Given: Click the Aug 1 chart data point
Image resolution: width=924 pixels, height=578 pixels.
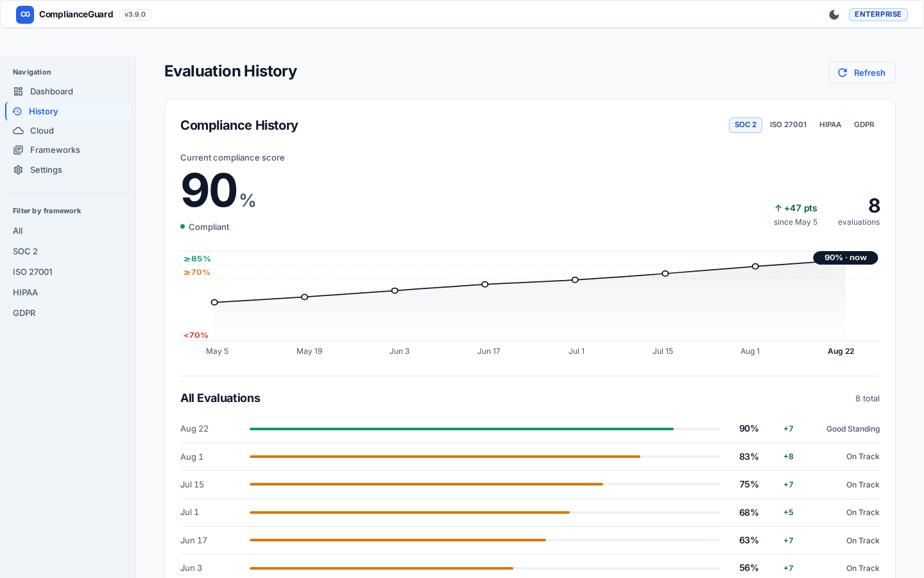Looking at the screenshot, I should (x=755, y=267).
